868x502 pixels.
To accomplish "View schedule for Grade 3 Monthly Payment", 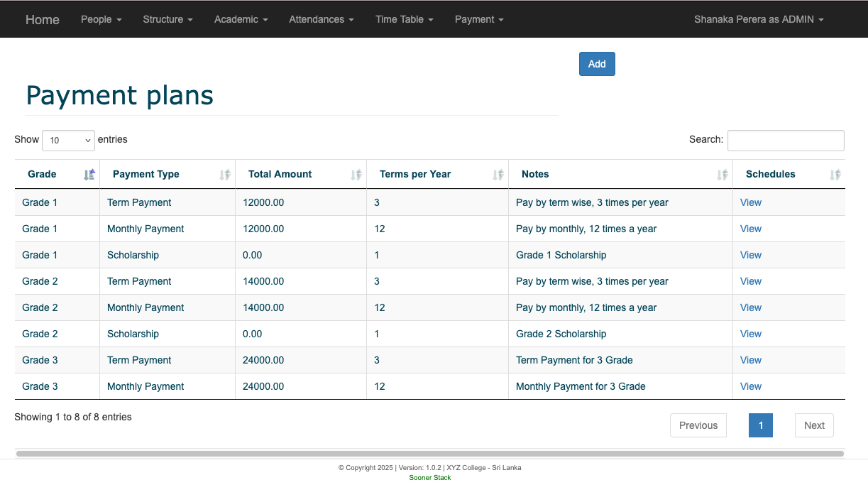I will pyautogui.click(x=750, y=386).
